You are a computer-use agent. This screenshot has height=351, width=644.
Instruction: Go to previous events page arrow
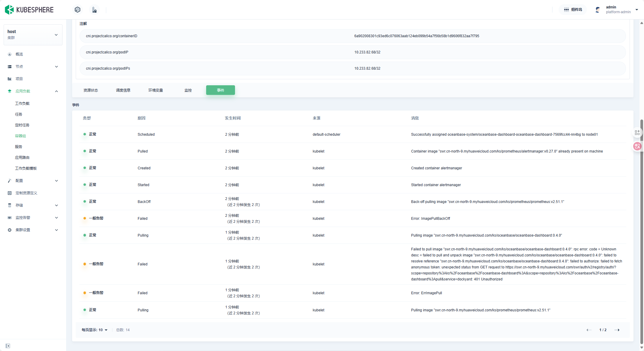point(589,330)
